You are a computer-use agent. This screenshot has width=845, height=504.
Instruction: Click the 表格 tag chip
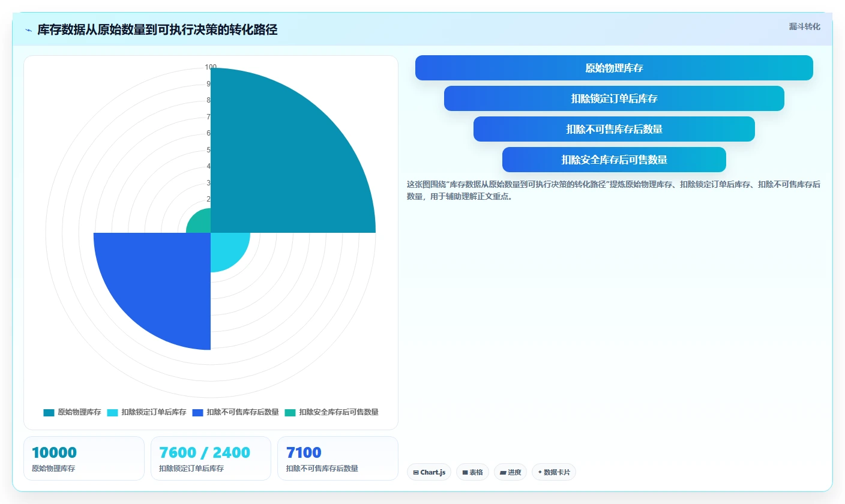472,472
